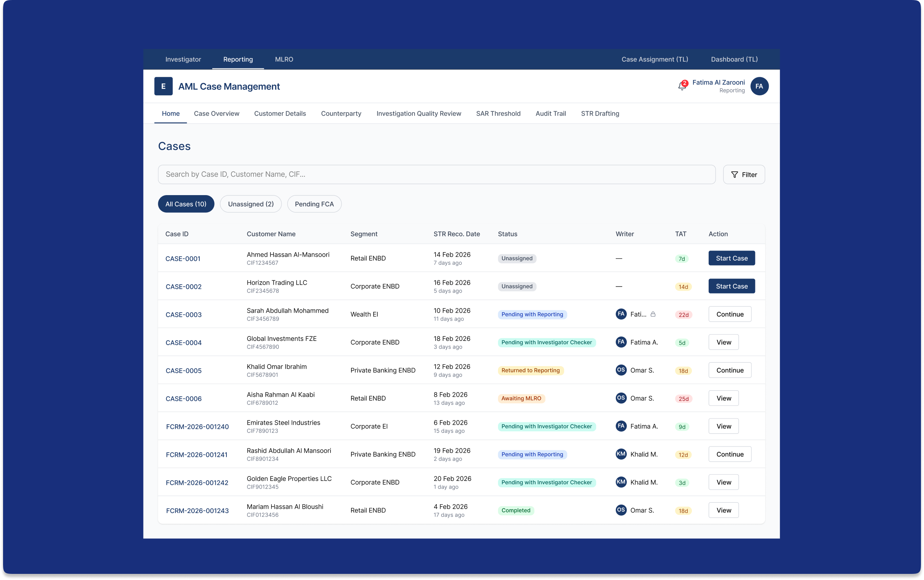
Task: Click the FA writer avatar for CASE-0004
Action: tap(621, 342)
